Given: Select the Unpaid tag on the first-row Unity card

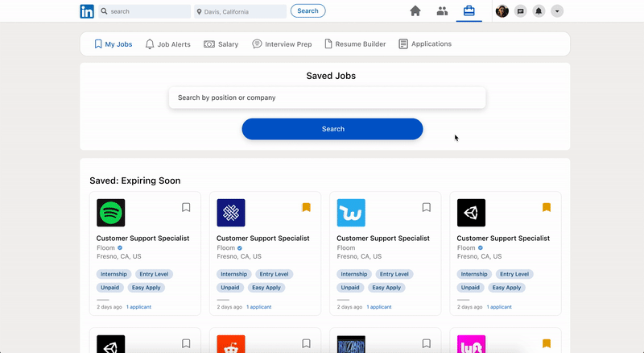Looking at the screenshot, I should [x=470, y=288].
